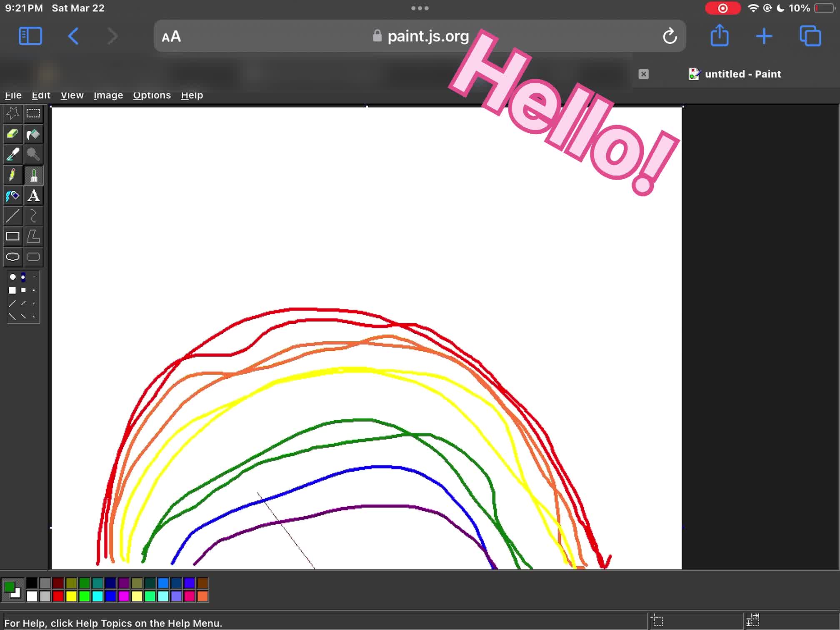The height and width of the screenshot is (630, 840).
Task: Pick the maroon color swatch
Action: (58, 583)
